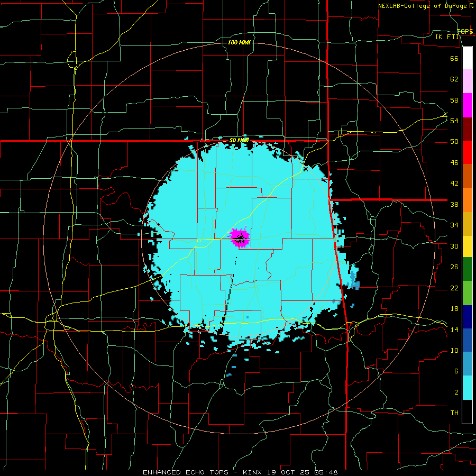Click the legend value '6'
The image size is (476, 476).
point(456,371)
